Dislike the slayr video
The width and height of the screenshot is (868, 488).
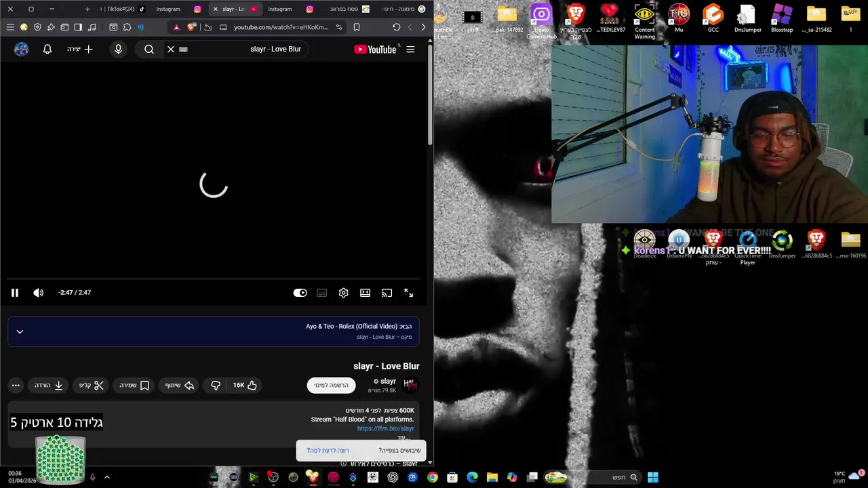tap(216, 385)
